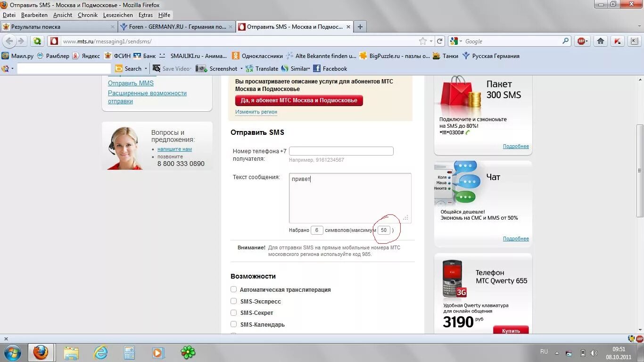Click Изменить регион link
Screen dimensions: 644x362
[256, 112]
